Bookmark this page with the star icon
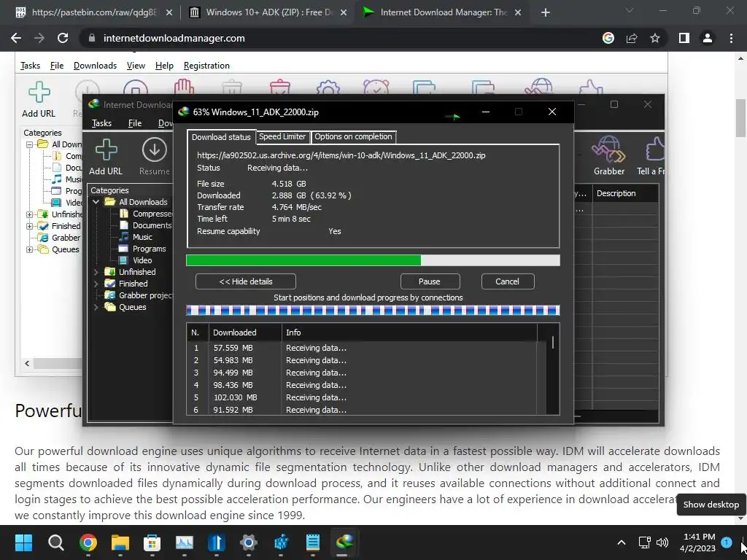The image size is (747, 560). [655, 38]
